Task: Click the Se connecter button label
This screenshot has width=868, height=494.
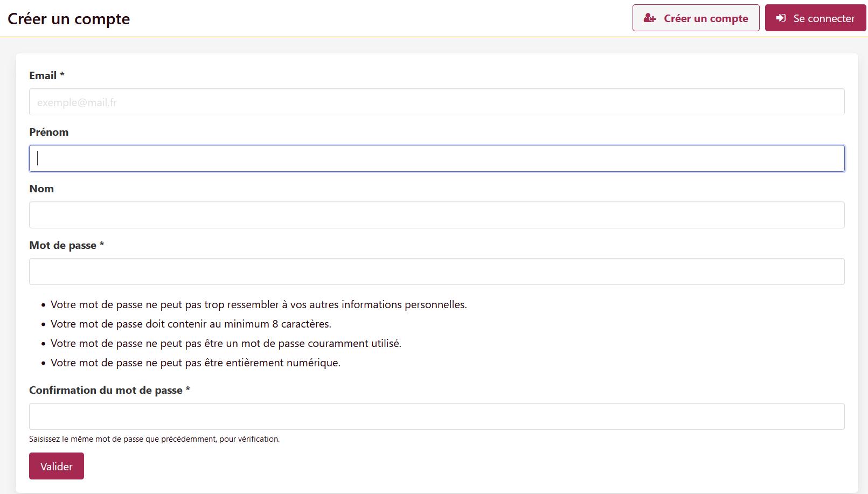Action: pos(824,18)
